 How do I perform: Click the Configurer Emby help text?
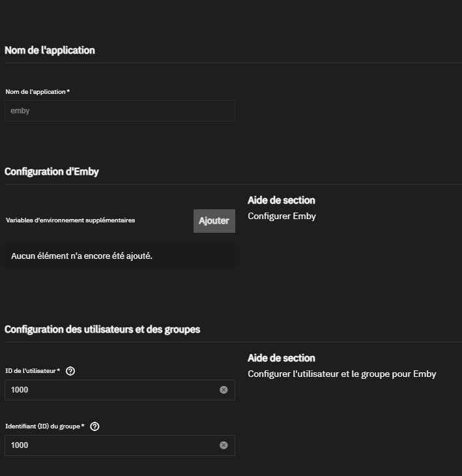pyautogui.click(x=282, y=216)
